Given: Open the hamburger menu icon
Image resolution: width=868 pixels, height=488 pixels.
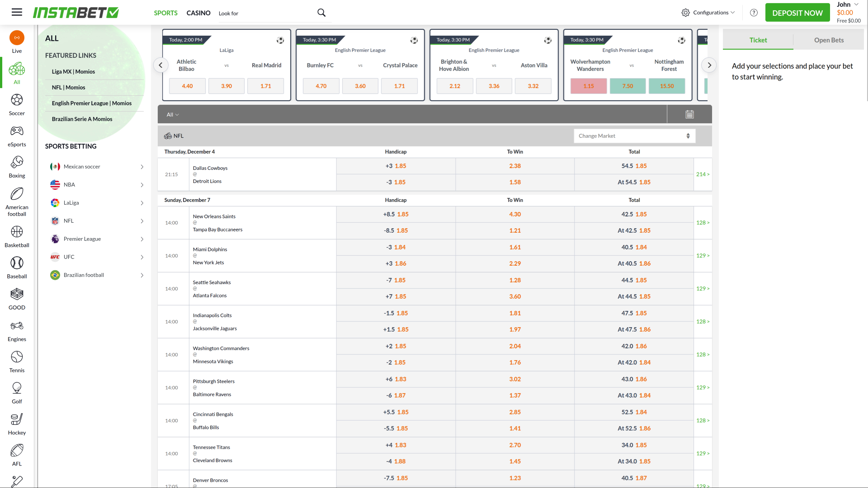Looking at the screenshot, I should click(17, 12).
